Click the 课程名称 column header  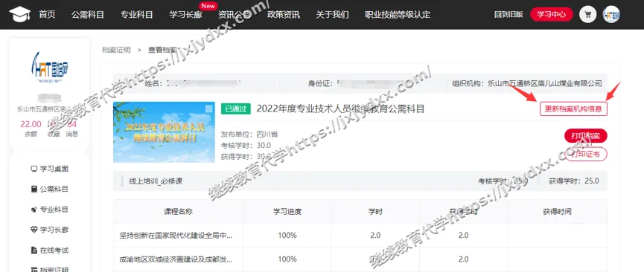pos(178,212)
